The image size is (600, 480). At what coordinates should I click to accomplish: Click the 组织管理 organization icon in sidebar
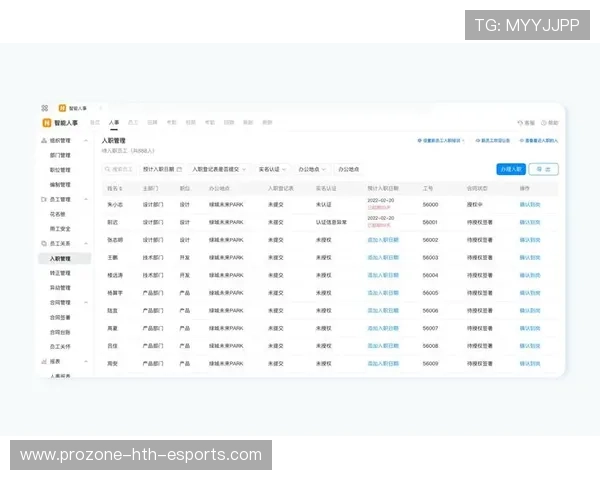(44, 140)
